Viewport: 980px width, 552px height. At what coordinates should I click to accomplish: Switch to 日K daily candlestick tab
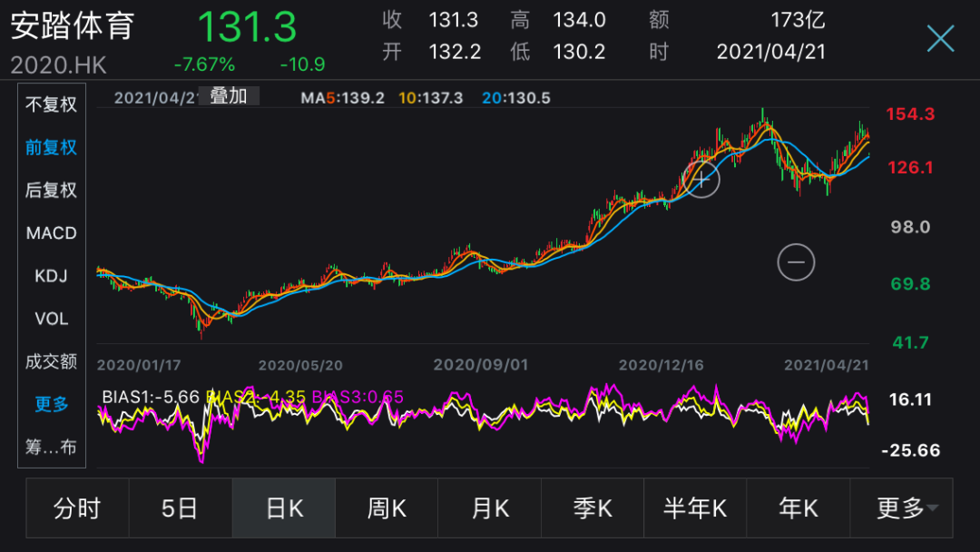tap(284, 508)
